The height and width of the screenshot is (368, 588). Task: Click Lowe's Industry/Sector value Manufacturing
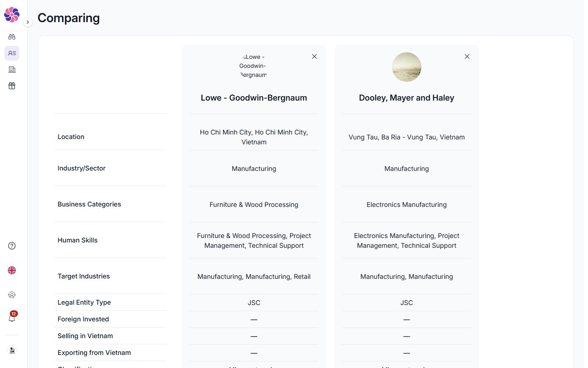point(254,168)
